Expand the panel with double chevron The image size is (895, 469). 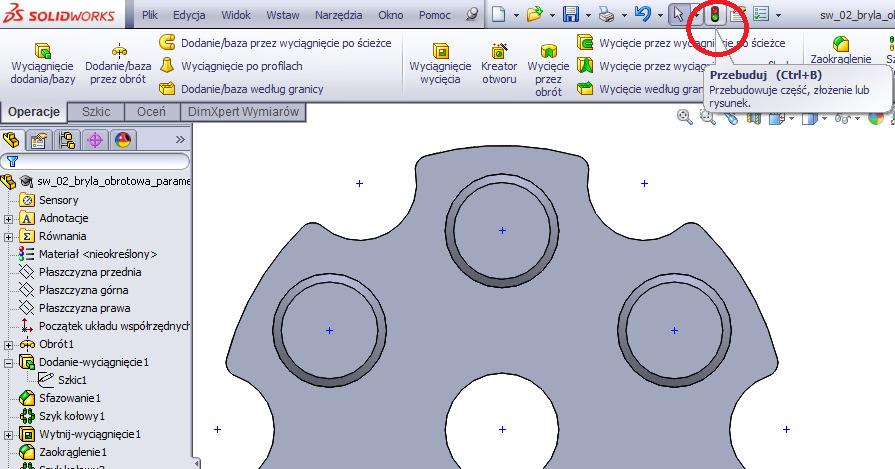coord(180,140)
